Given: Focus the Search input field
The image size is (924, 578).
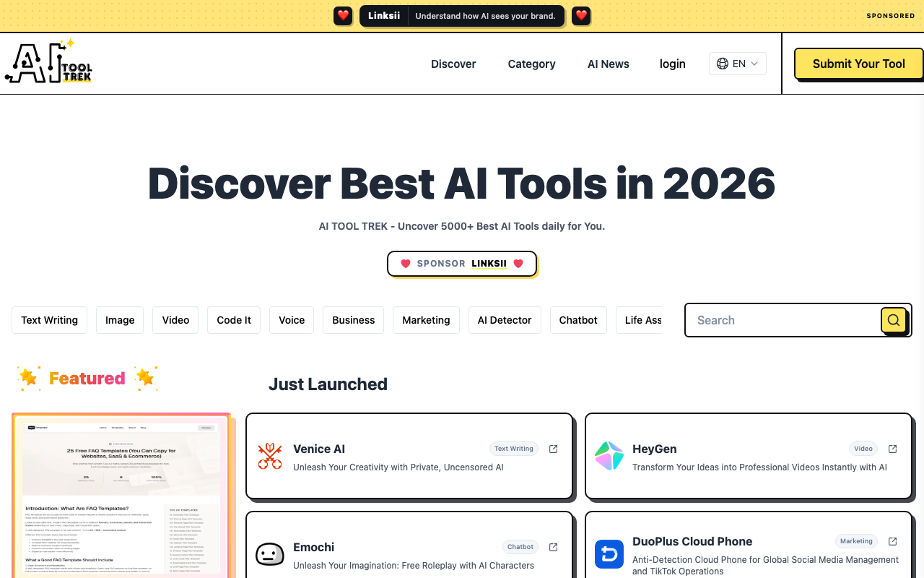Looking at the screenshot, I should (783, 320).
